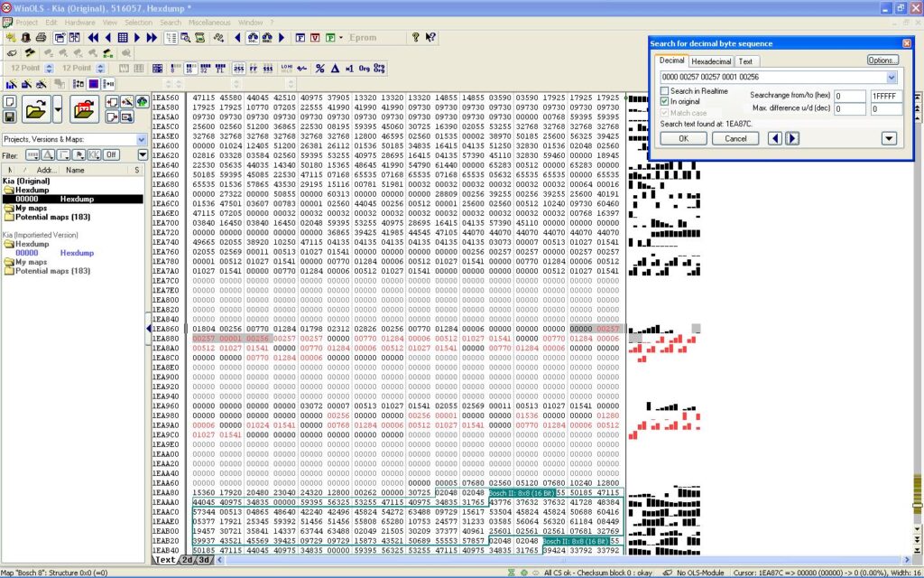Click the cloud icon with green arrow

pyautogui.click(x=142, y=101)
